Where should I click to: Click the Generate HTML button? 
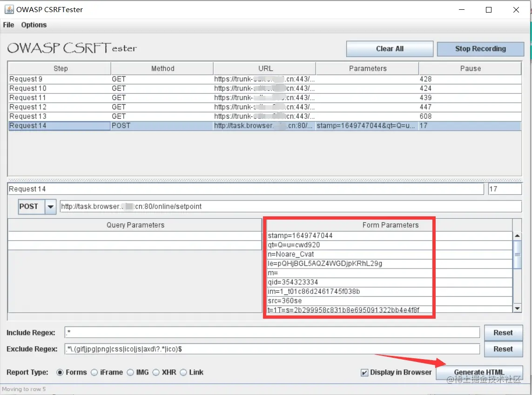tap(479, 372)
